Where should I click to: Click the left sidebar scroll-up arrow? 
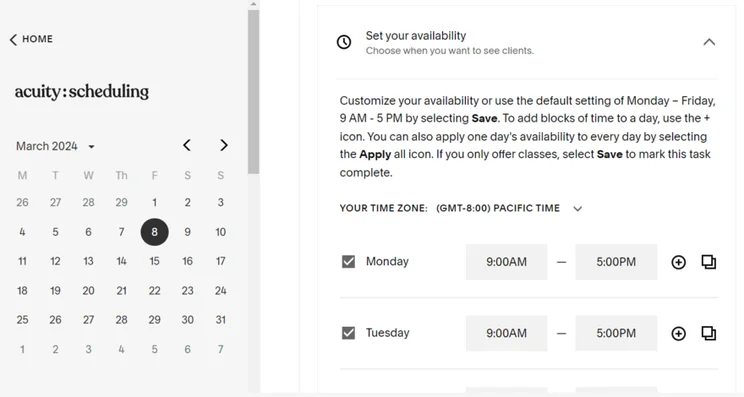click(x=253, y=4)
